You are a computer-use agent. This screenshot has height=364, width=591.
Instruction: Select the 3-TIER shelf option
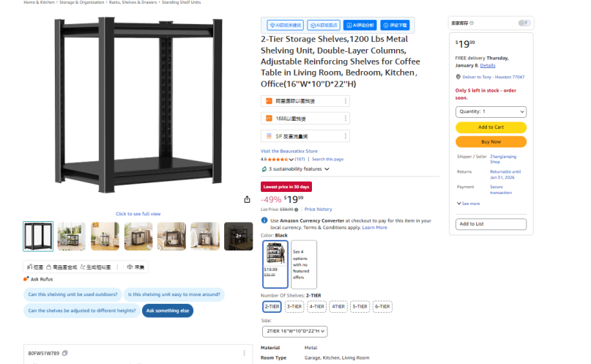coord(294,307)
